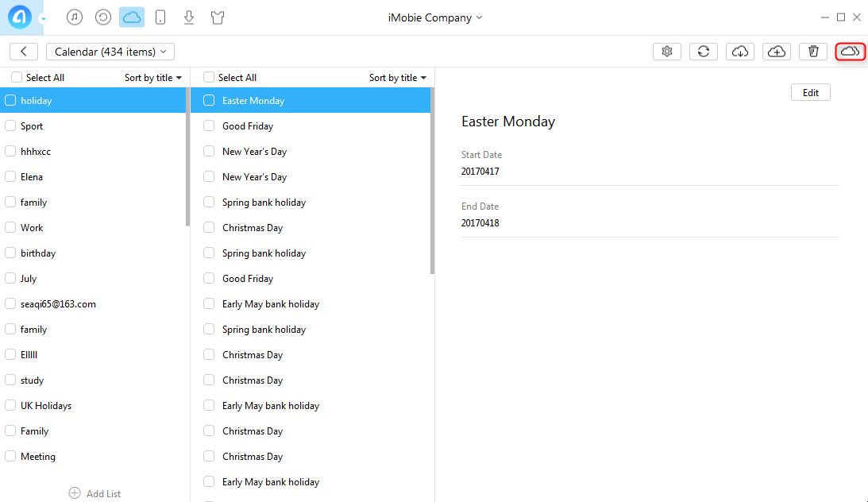
Task: Open the music library icon
Action: (75, 17)
